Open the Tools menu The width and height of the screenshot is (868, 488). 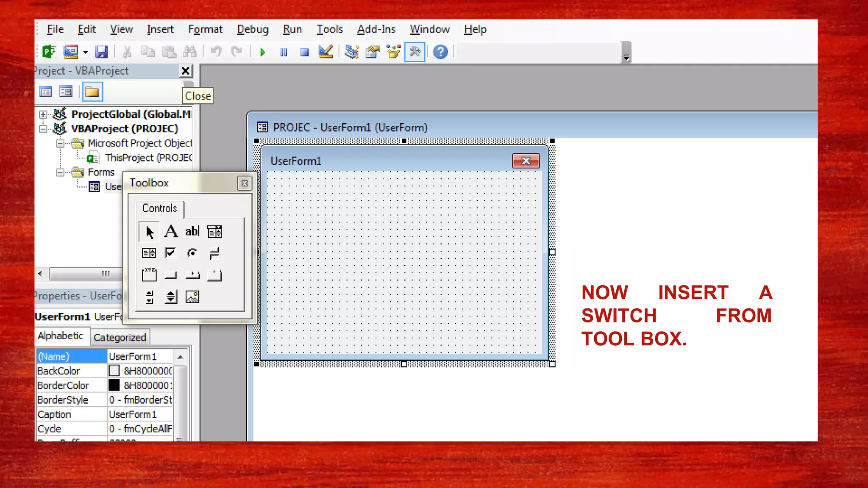tap(329, 29)
